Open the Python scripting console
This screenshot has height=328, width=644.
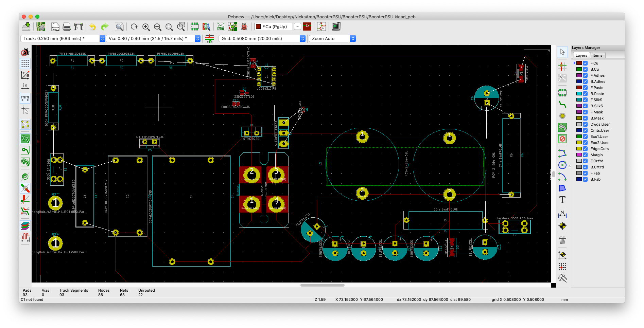click(x=336, y=26)
